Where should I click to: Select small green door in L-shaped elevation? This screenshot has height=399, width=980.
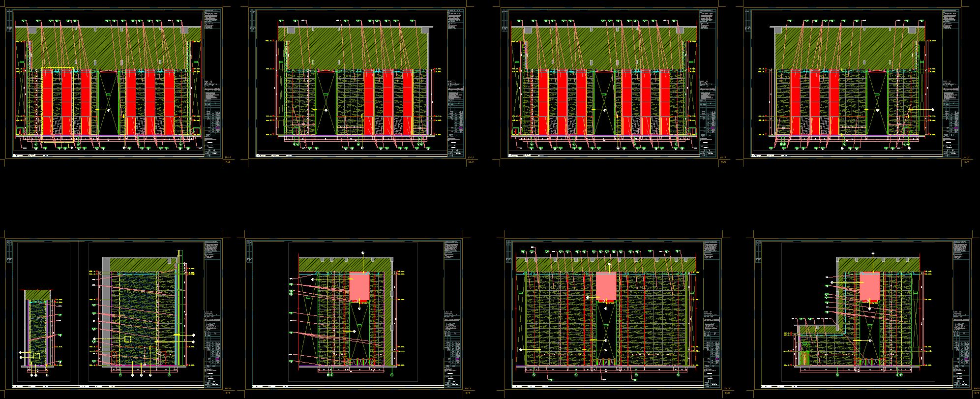pos(805,357)
